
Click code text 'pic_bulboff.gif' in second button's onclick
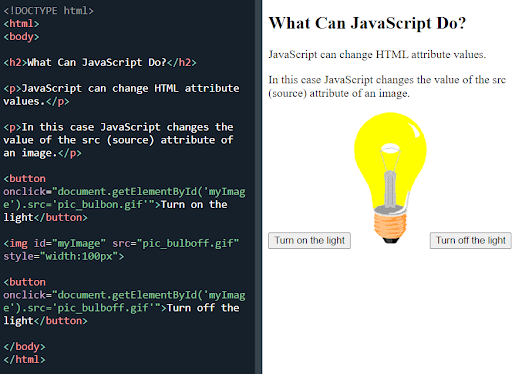coord(103,308)
